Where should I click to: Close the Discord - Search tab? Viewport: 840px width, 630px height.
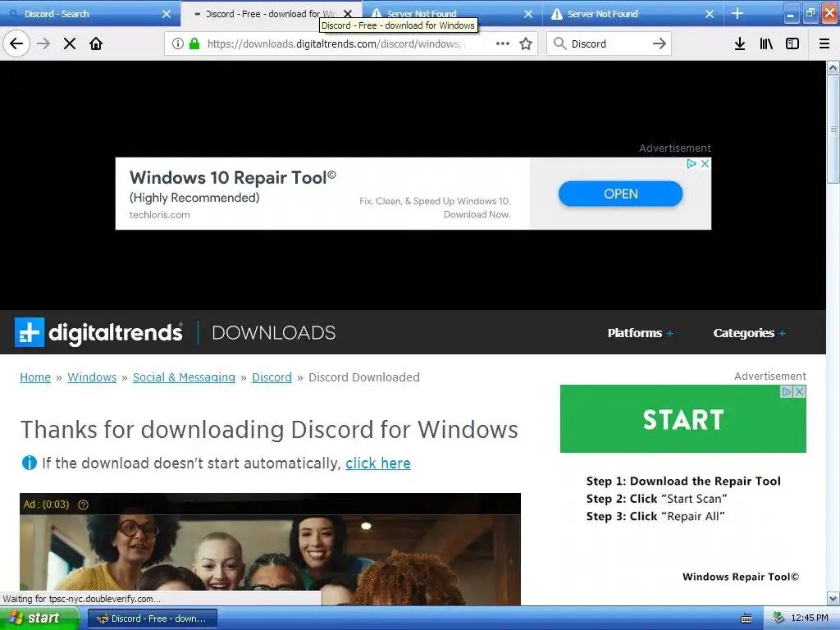tap(167, 14)
